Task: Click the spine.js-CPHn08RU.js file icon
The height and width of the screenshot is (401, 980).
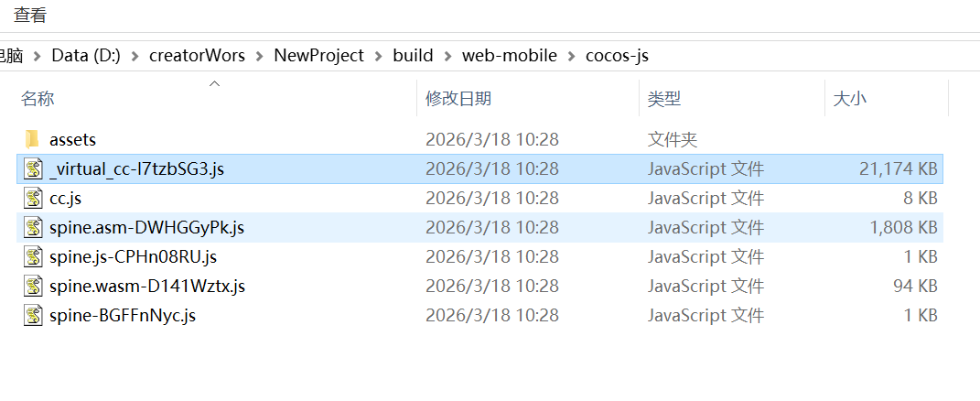Action: click(x=34, y=256)
